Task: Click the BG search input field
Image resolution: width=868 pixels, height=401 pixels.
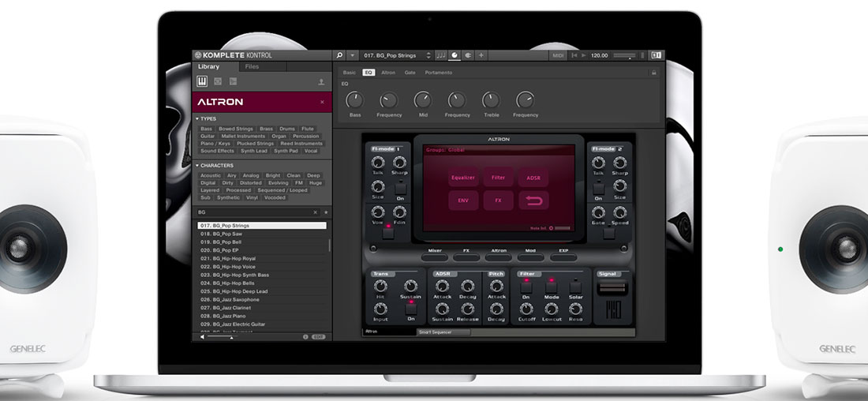Action: click(x=253, y=212)
